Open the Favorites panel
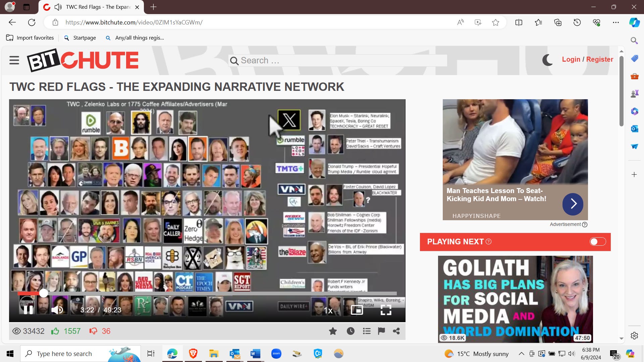 538,22
